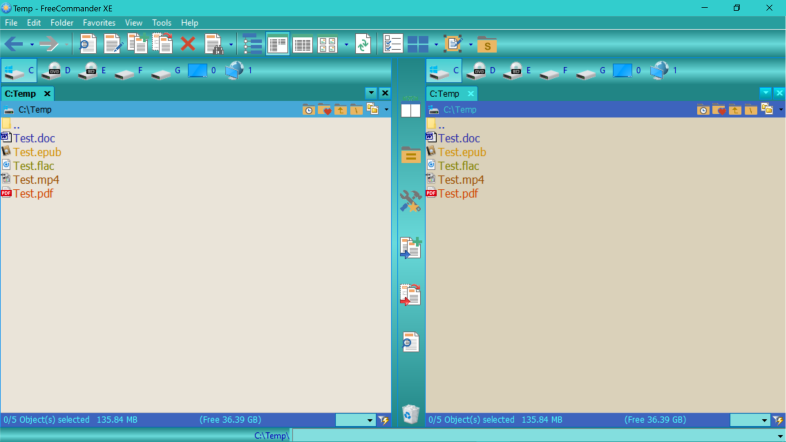Open Network icon 1 in right panel

[664, 71]
